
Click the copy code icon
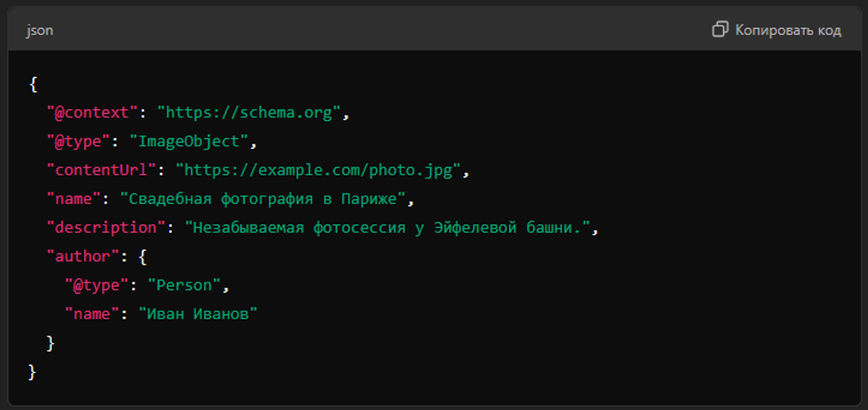(720, 29)
